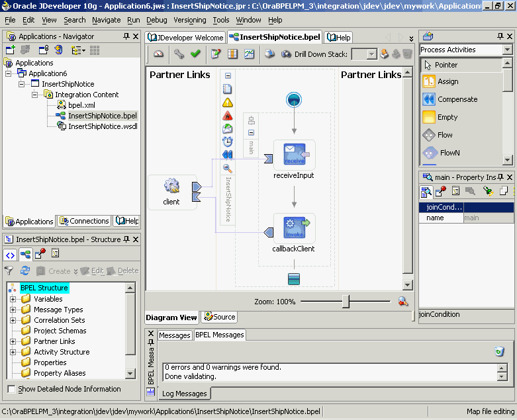This screenshot has height=420, width=517.
Task: Choose the Assign activity in palette
Action: coord(440,81)
